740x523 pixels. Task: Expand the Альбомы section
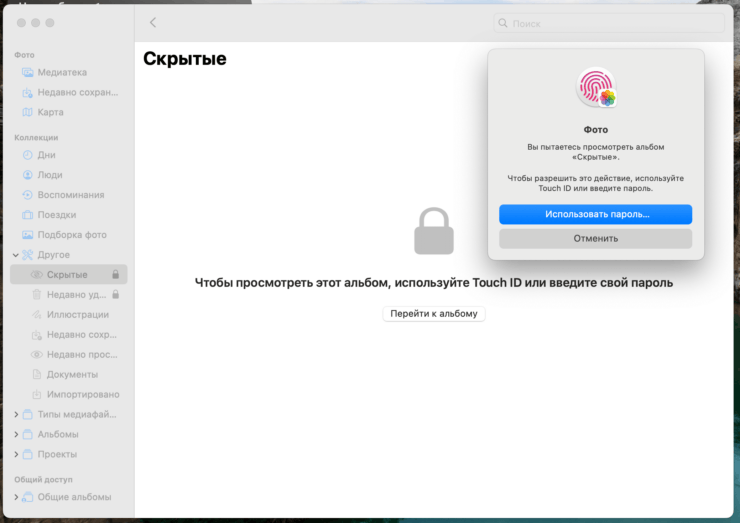click(16, 434)
